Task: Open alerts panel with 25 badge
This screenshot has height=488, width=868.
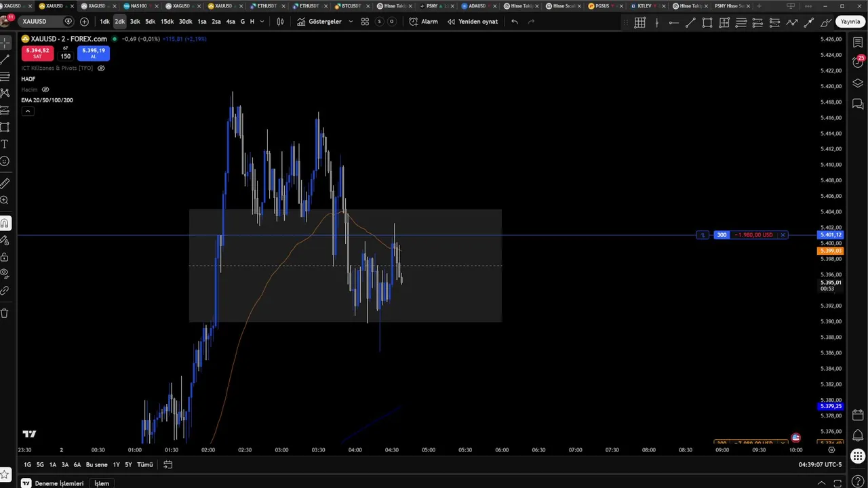Action: pyautogui.click(x=858, y=62)
